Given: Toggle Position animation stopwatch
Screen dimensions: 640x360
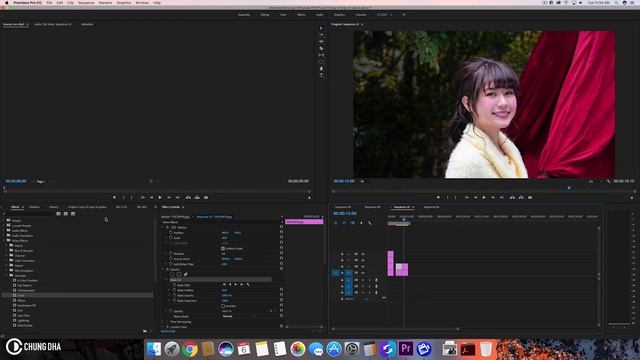Looking at the screenshot, I should pyautogui.click(x=171, y=233).
